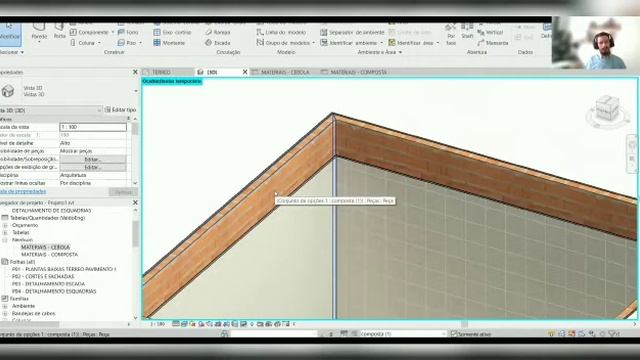Click the view scale 1:100 on control bar
Image resolution: width=640 pixels, height=360 pixels.
158,324
